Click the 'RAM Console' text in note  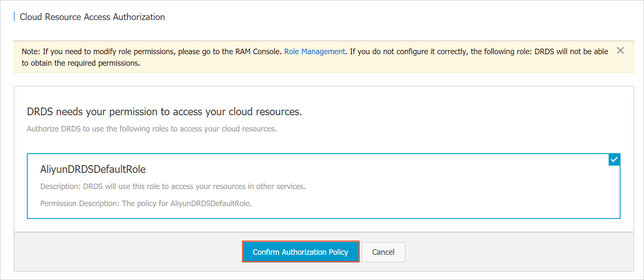tap(258, 52)
